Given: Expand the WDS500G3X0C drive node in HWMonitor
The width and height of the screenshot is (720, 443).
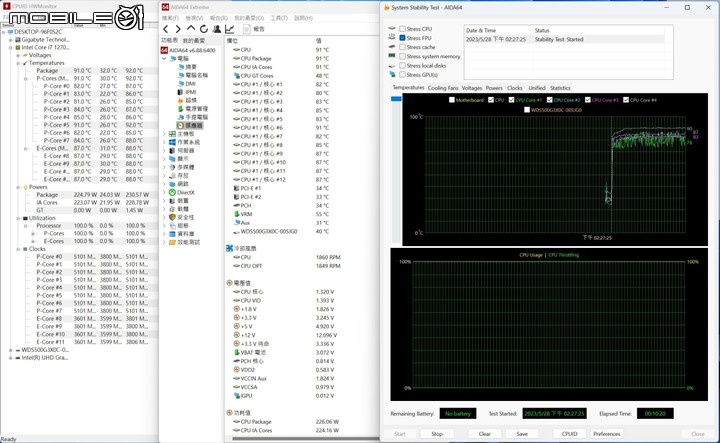Looking at the screenshot, I should coord(11,350).
